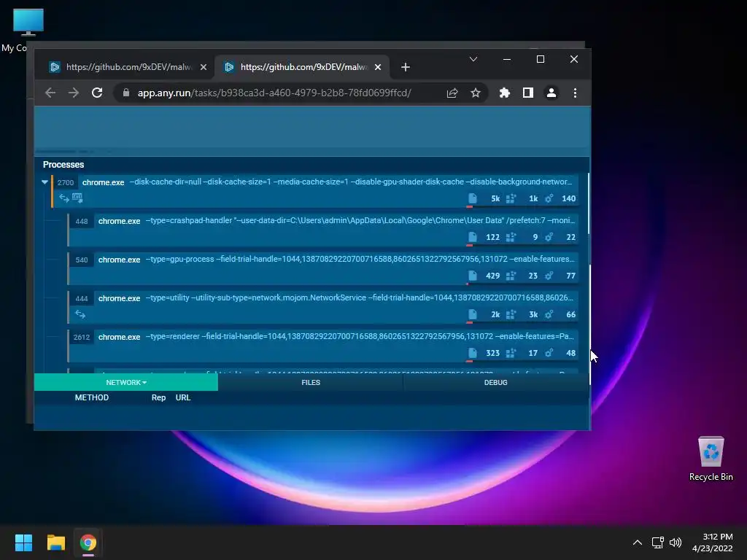Open the tab search dropdown chevron
The height and width of the screenshot is (560, 747).
tap(473, 59)
